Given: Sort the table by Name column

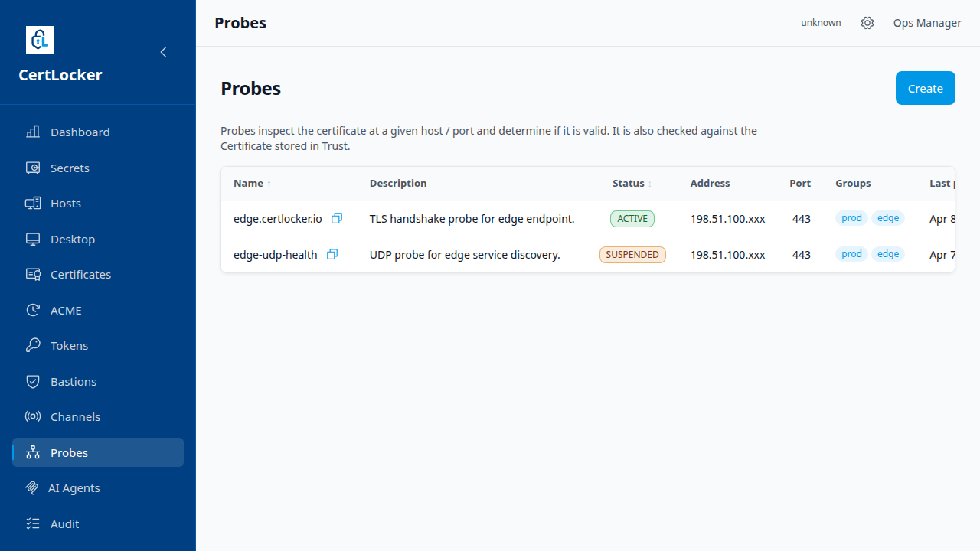Looking at the screenshot, I should tap(253, 184).
